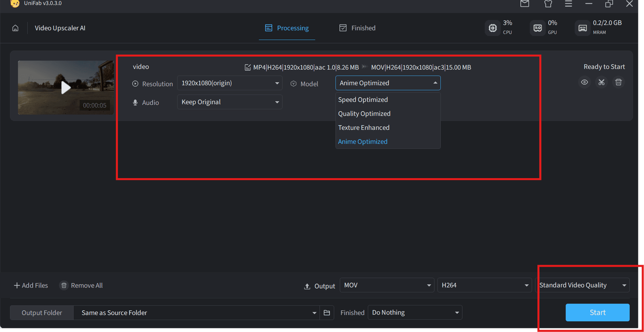Choose Texture Enhanced from model list
The image size is (644, 332).
(364, 128)
